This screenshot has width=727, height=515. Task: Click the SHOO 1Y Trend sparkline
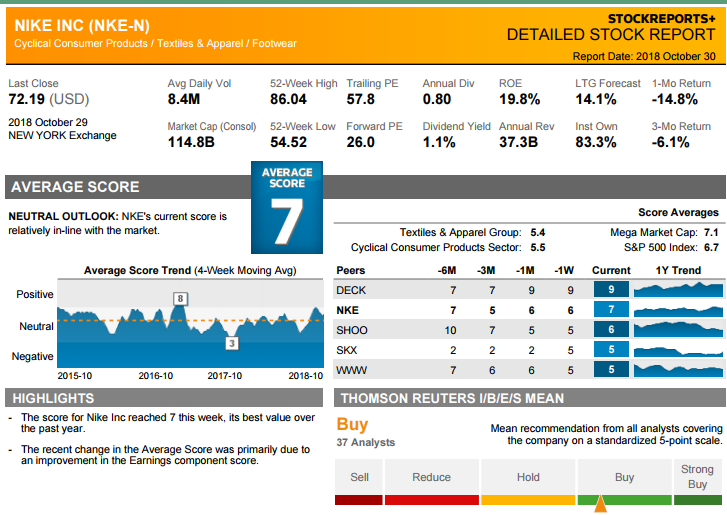(678, 330)
